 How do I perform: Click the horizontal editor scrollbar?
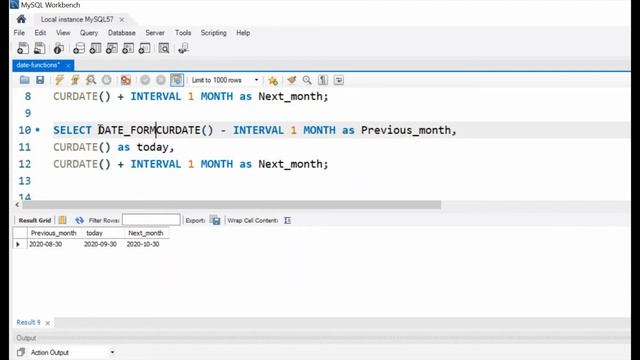click(x=231, y=204)
